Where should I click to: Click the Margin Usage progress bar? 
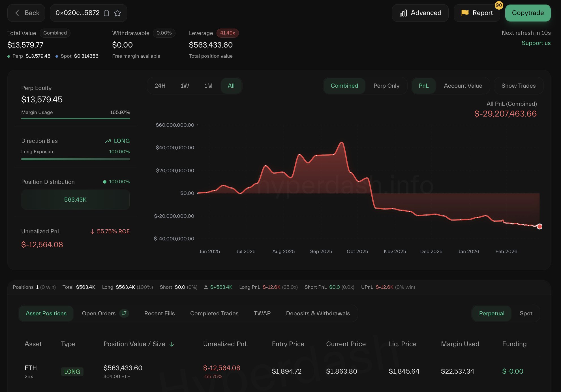(75, 119)
